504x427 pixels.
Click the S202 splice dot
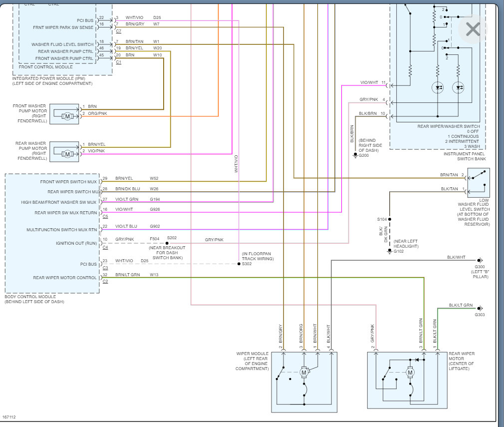167,243
